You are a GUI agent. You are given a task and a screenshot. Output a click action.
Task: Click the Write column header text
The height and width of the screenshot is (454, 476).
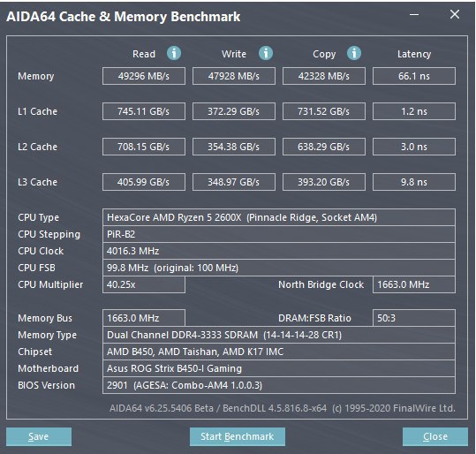pos(234,54)
